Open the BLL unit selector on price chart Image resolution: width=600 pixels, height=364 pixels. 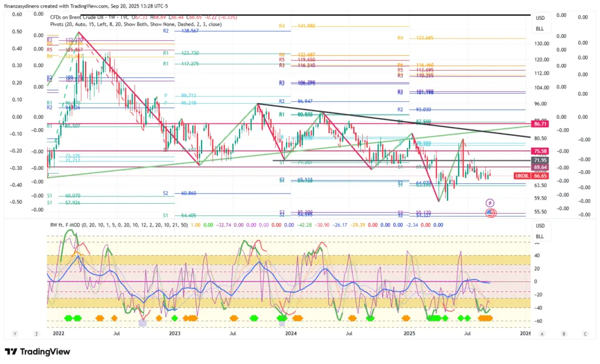coord(540,29)
